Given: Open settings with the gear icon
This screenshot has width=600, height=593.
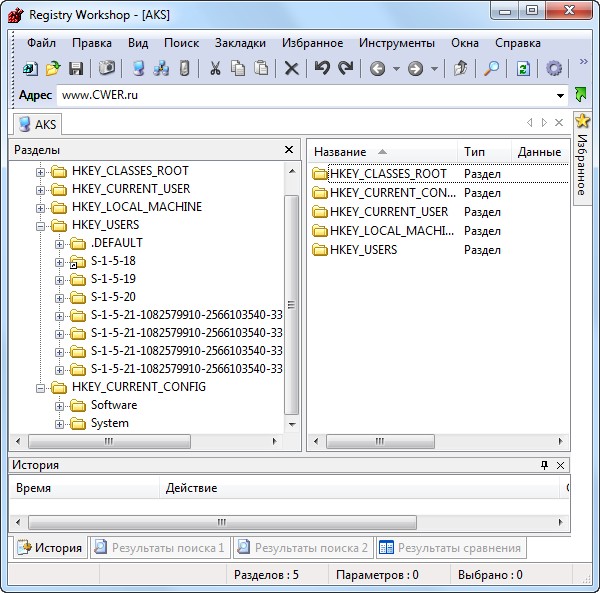Looking at the screenshot, I should coord(554,68).
